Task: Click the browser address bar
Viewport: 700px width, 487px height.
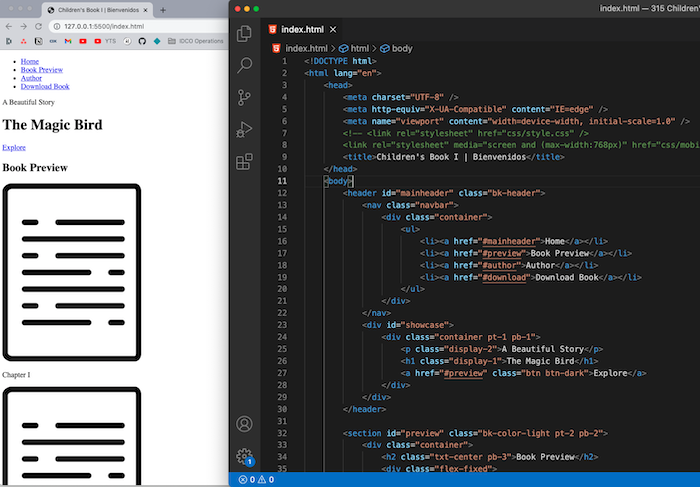Action: 138,26
